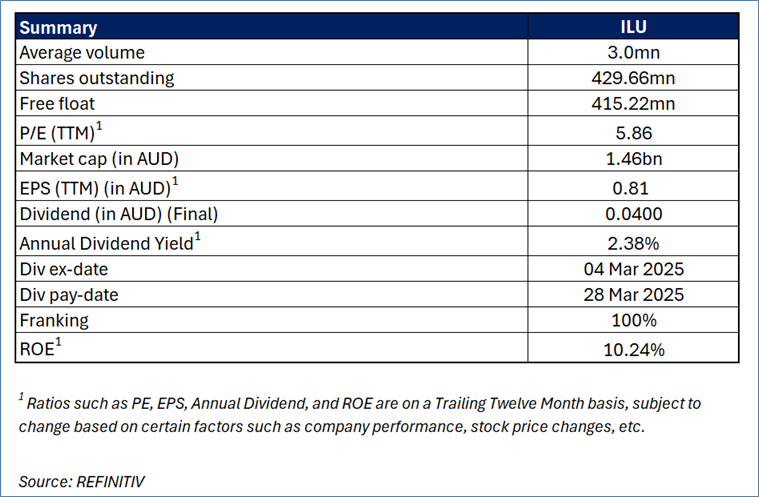Viewport: 759px width, 497px height.
Task: Click the ILU column header
Action: [634, 28]
